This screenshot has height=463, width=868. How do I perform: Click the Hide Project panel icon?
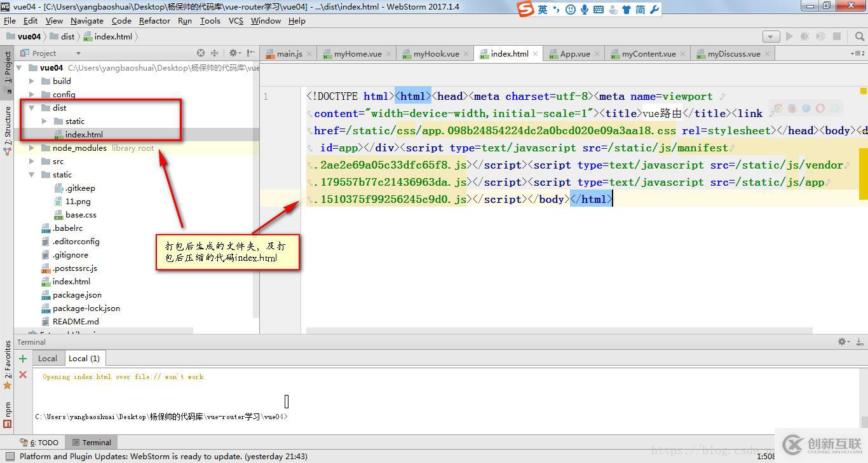tap(252, 53)
